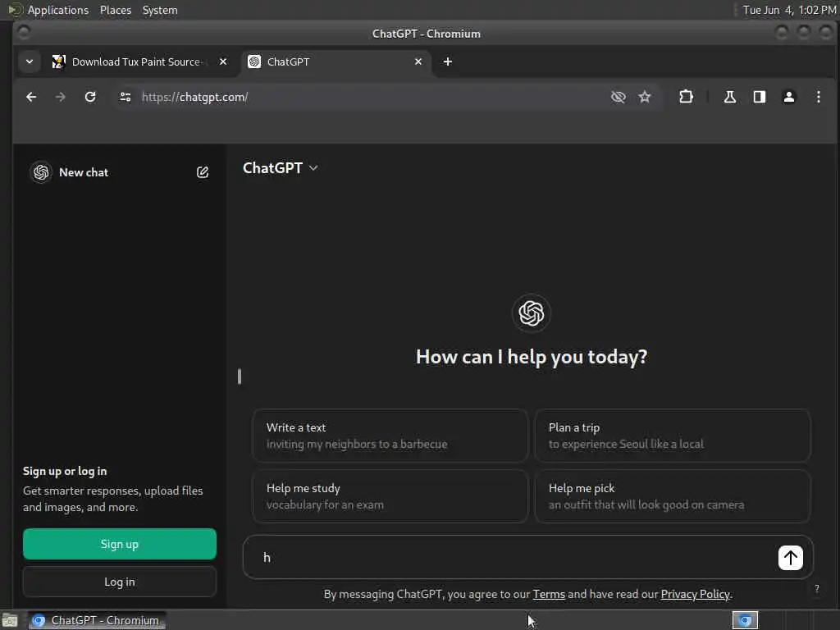Open the Privacy Policy link
This screenshot has width=840, height=630.
pyautogui.click(x=695, y=594)
